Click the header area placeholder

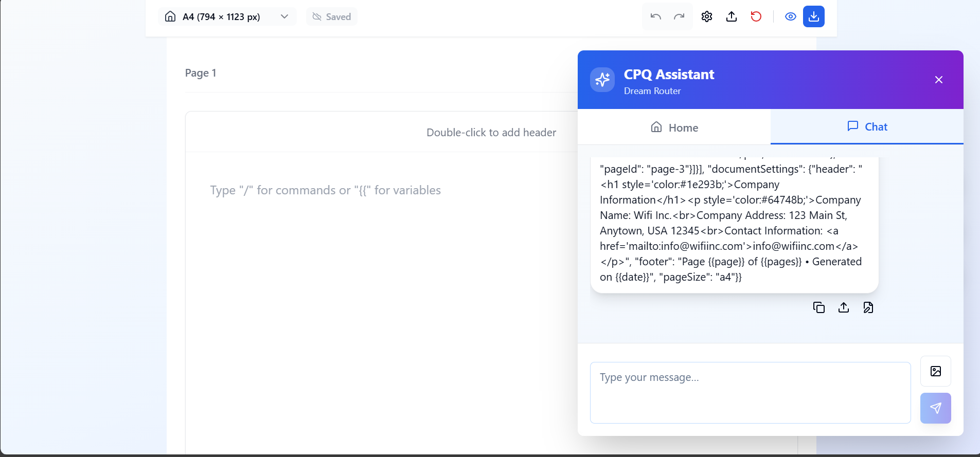(491, 132)
